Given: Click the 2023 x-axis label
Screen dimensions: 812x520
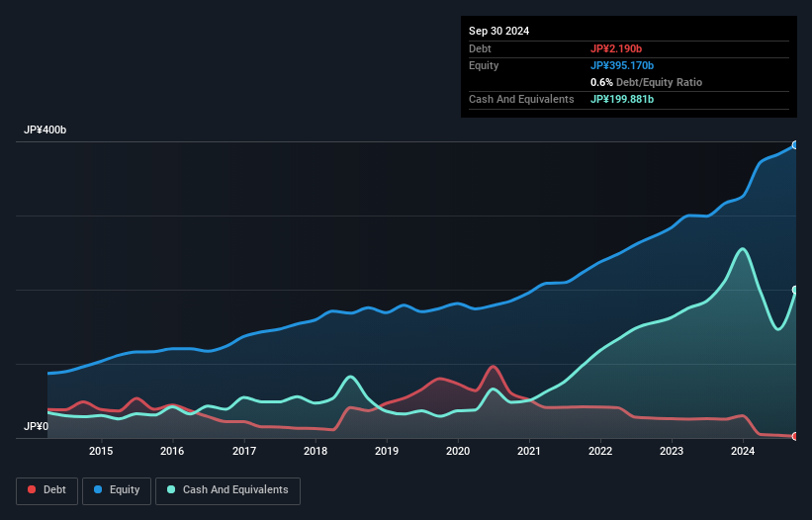Looking at the screenshot, I should [x=672, y=451].
